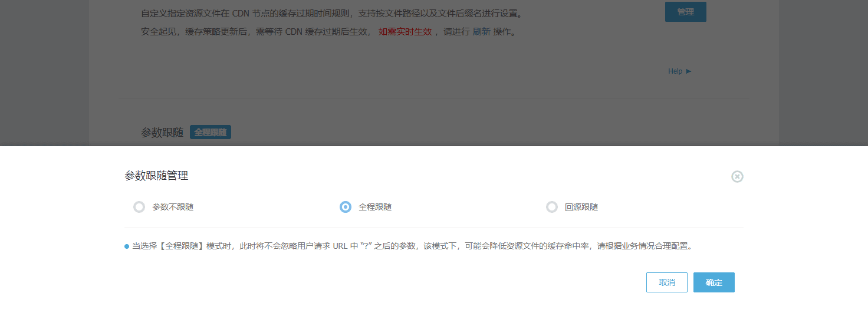The width and height of the screenshot is (868, 316).
Task: Close the 参数跟随管理 dialog
Action: [x=737, y=176]
